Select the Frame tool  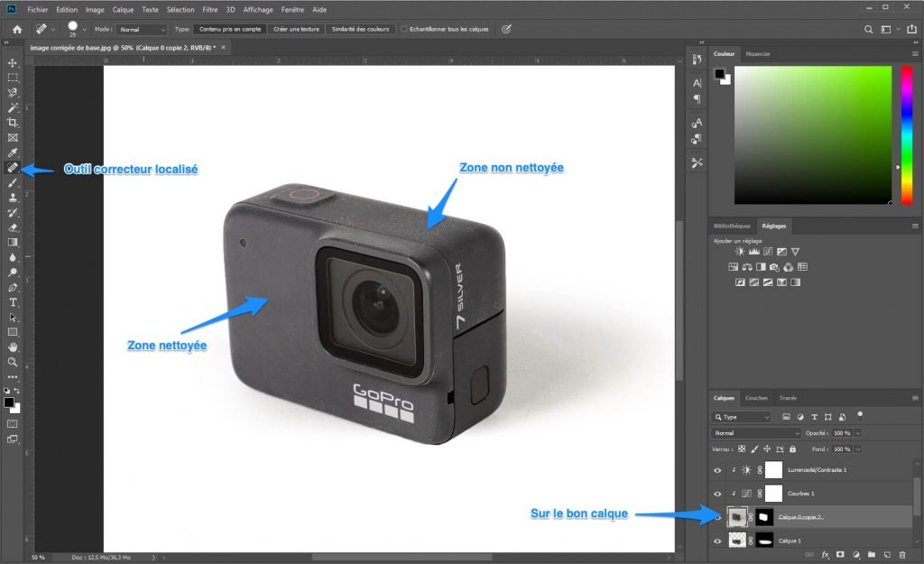13,137
